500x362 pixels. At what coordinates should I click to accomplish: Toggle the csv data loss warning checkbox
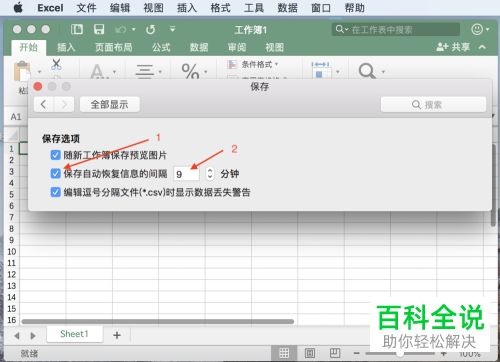55,192
